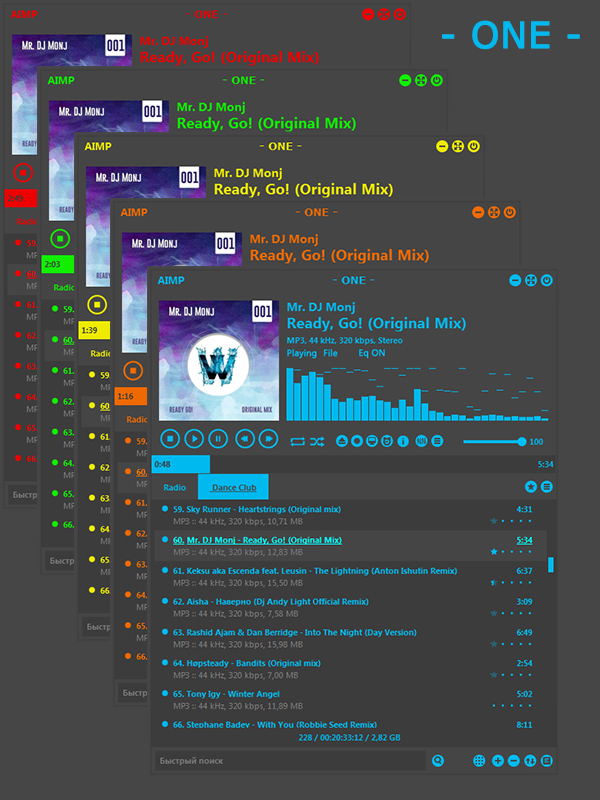Click the yellow window power icon
600x800 pixels.
click(x=474, y=146)
